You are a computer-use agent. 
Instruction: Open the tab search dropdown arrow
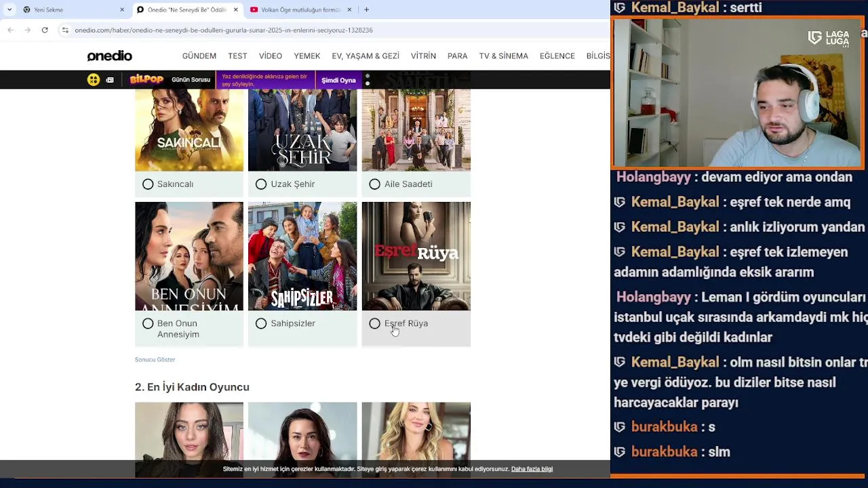pyautogui.click(x=9, y=9)
